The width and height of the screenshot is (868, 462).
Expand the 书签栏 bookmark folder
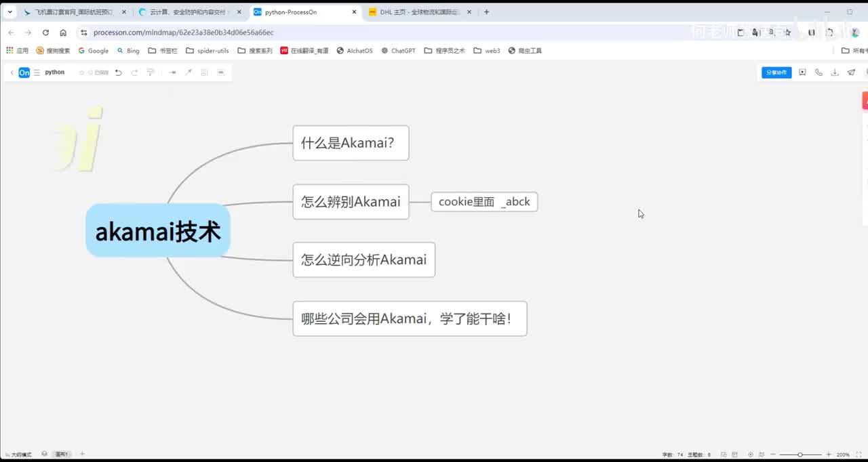163,51
